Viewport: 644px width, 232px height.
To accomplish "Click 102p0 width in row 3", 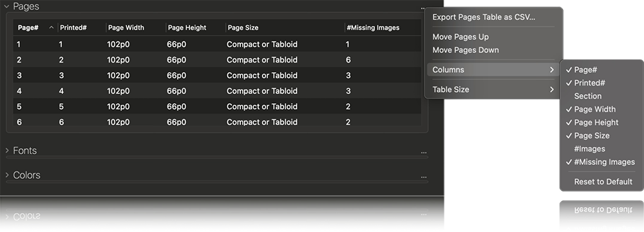I will point(118,75).
